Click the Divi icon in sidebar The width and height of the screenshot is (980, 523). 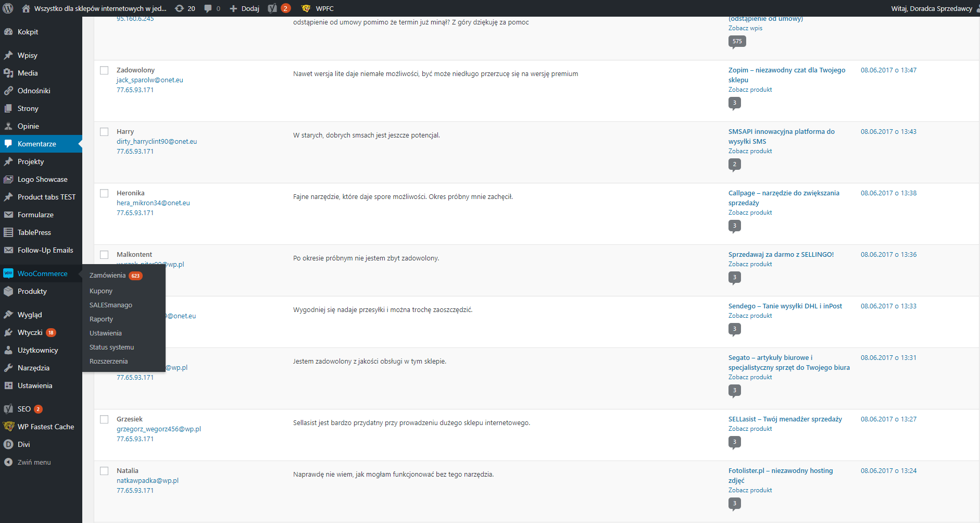point(8,444)
